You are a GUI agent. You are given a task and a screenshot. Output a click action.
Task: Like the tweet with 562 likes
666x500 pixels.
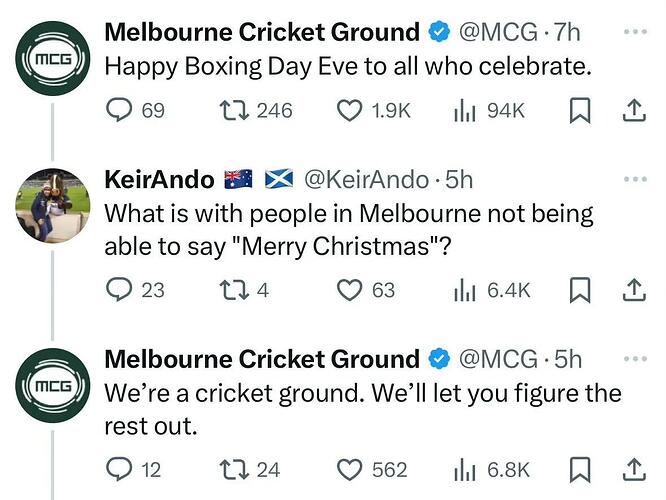click(372, 470)
